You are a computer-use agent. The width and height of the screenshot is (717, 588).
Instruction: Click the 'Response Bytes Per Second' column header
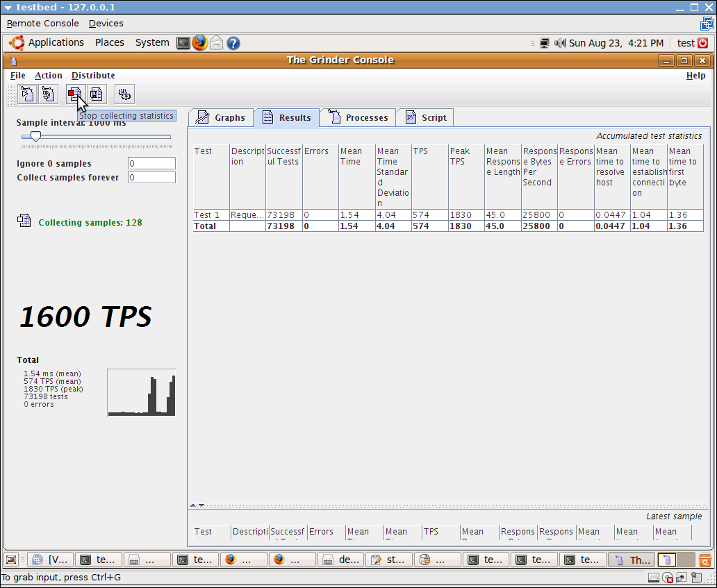539,177
